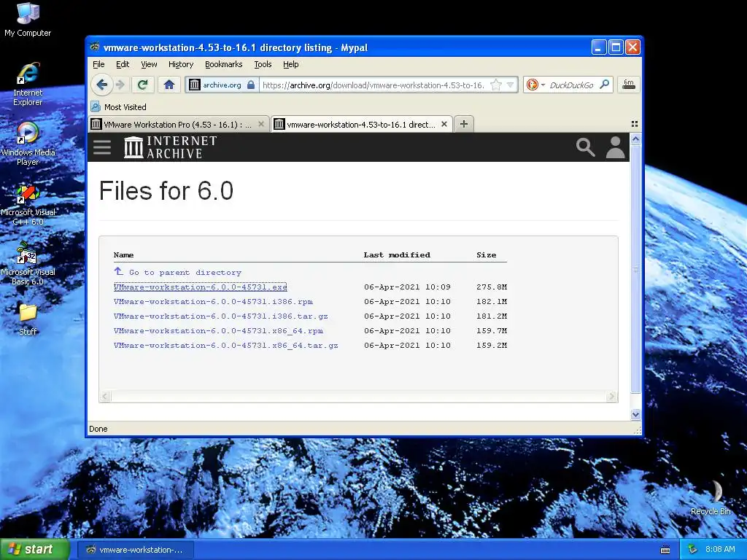Screen dimensions: 747x560
Task: Close the directory listing tab
Action: 444,124
